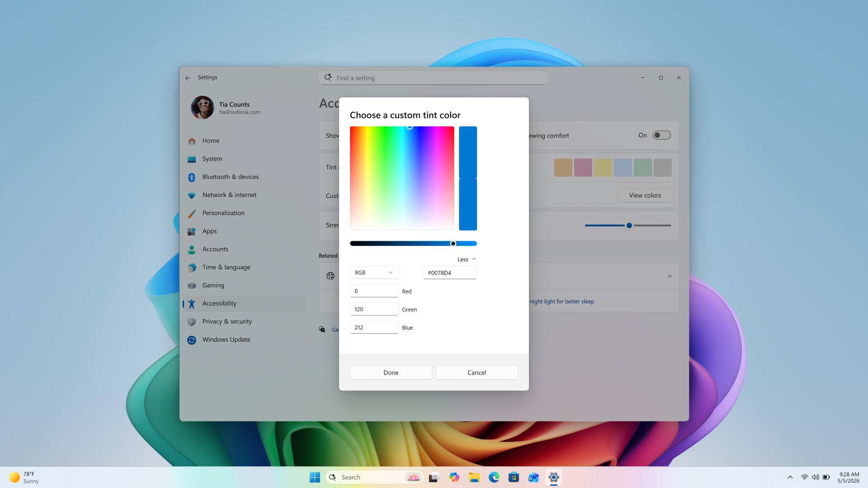Click the taskbar clock and date
Screen dimensions: 868x488
coord(849,477)
